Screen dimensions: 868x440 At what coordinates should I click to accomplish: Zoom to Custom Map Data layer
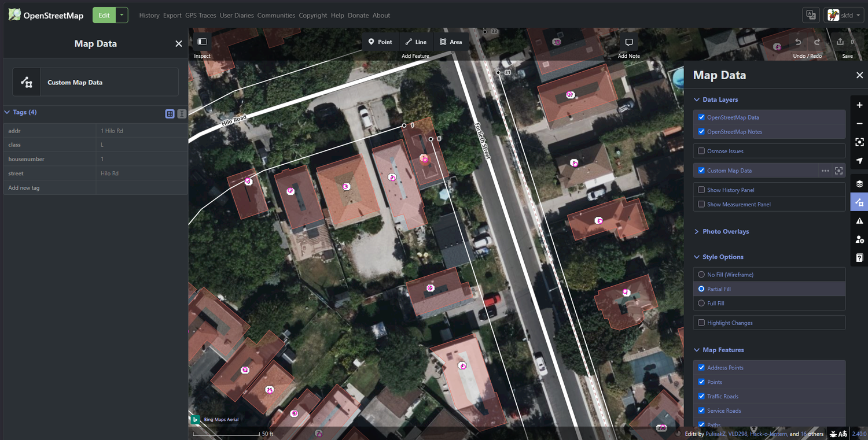point(838,171)
